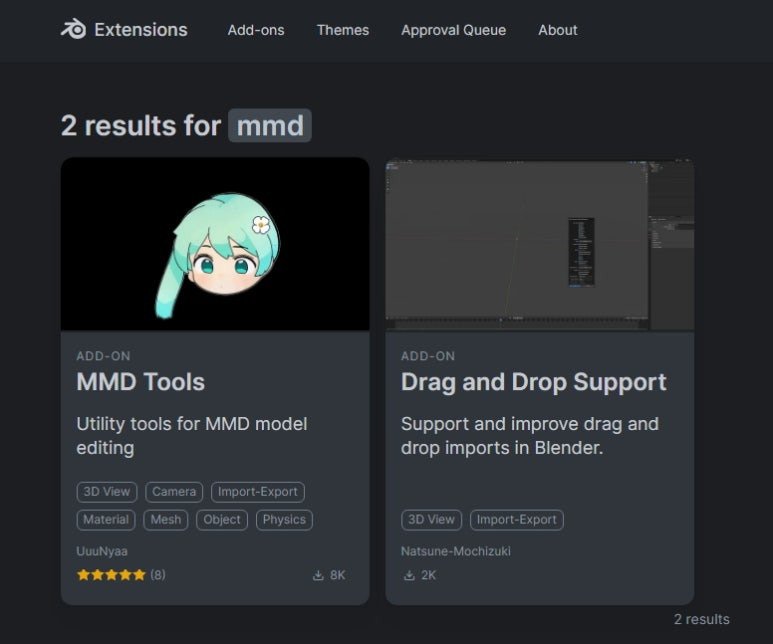Click the '2 results for' heading
773x644 pixels.
coord(141,125)
